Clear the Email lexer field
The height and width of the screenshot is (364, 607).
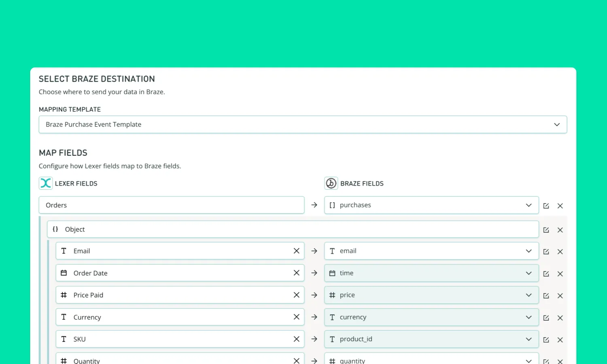click(x=296, y=251)
